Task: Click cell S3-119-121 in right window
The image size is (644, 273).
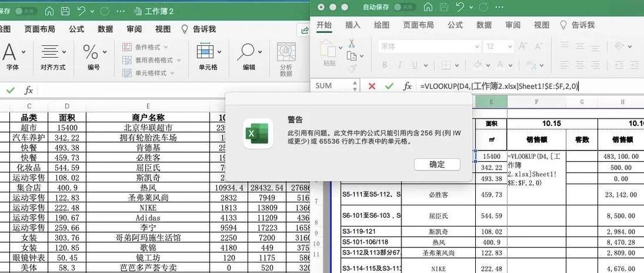Action: [x=371, y=232]
